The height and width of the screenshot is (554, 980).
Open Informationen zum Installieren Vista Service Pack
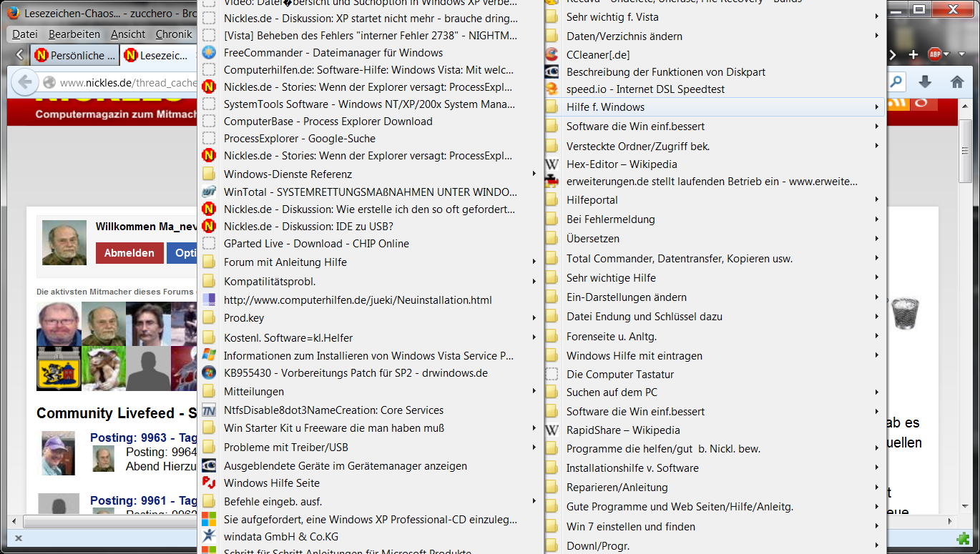369,356
